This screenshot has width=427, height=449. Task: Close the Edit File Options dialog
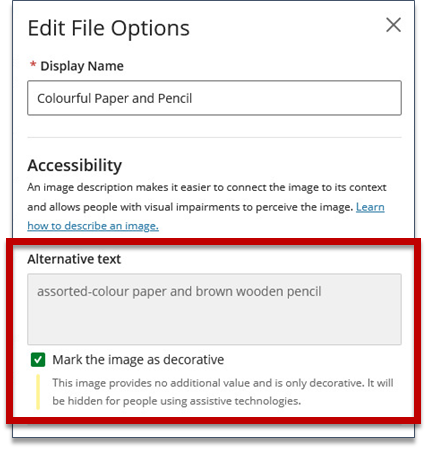(x=393, y=25)
